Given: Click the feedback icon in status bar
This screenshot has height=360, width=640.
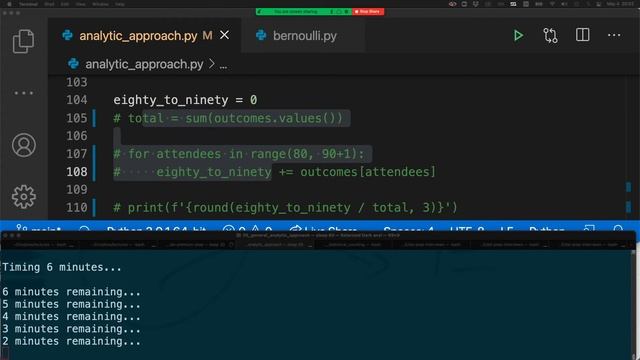Looking at the screenshot, I should [589, 229].
